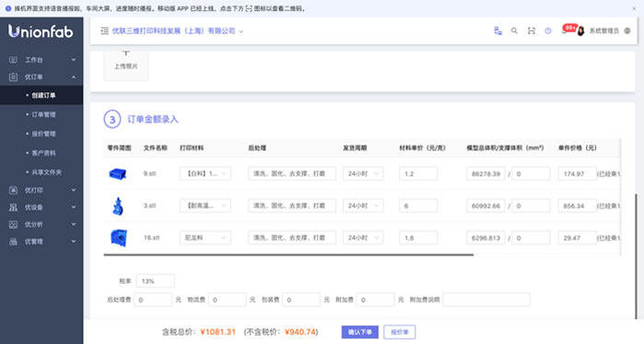644x344 pixels.
Task: Open print material dropdown for 9.stl
Action: point(205,173)
